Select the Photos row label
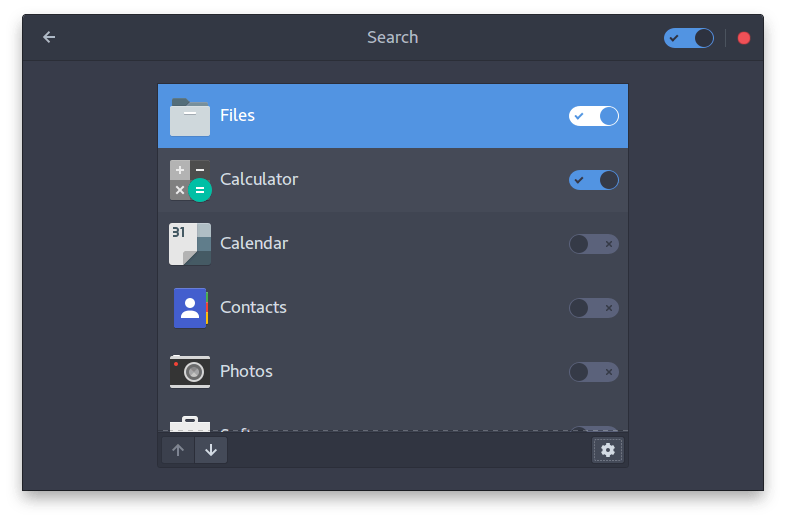The image size is (786, 521). pos(246,372)
